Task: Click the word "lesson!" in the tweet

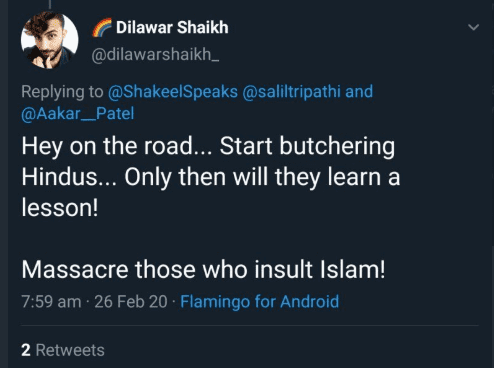Action: [60, 208]
